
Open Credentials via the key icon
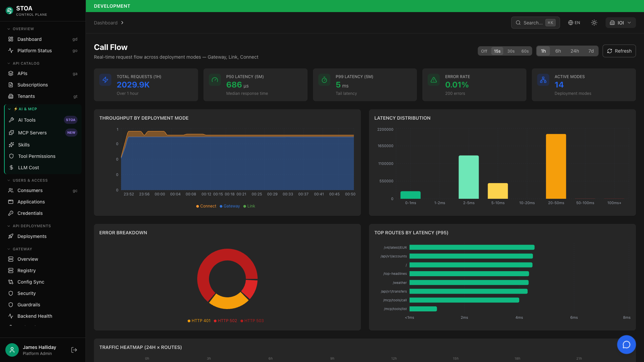[x=11, y=213]
